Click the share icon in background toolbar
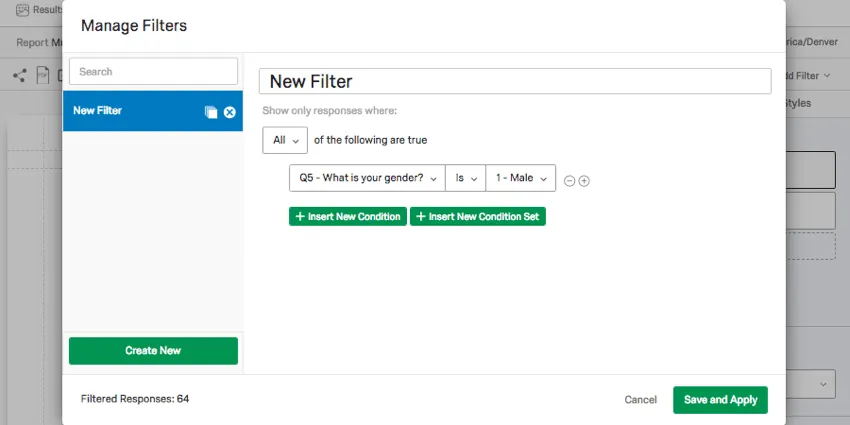Viewport: 850px width, 425px height. (x=19, y=75)
